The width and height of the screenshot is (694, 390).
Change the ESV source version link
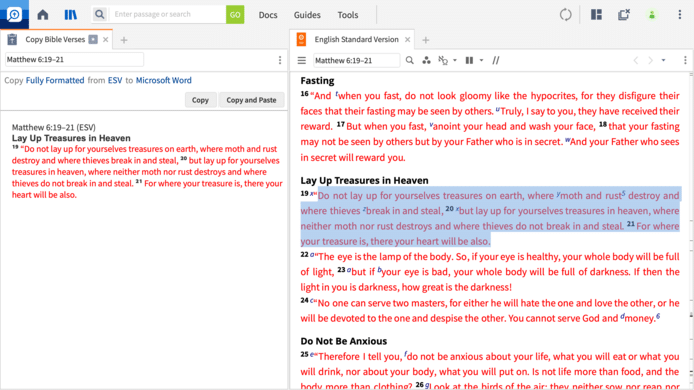point(115,80)
